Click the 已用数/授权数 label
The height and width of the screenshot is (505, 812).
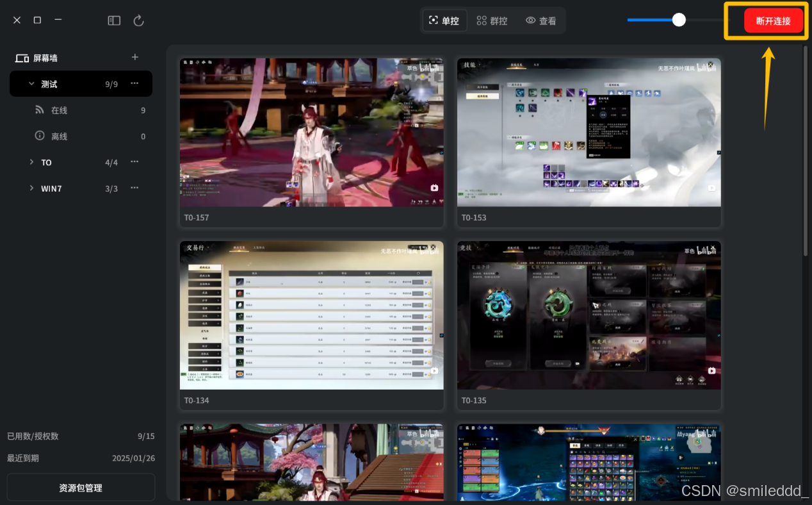point(33,436)
